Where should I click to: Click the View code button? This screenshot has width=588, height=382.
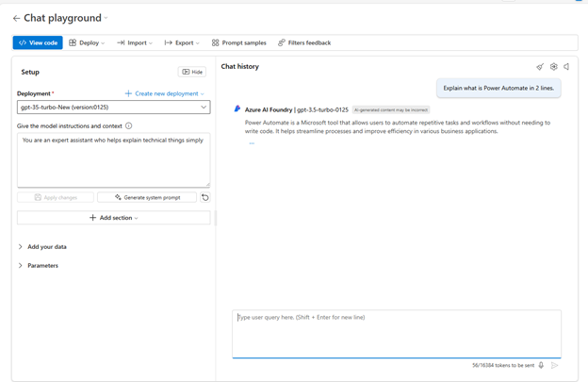[x=38, y=42]
